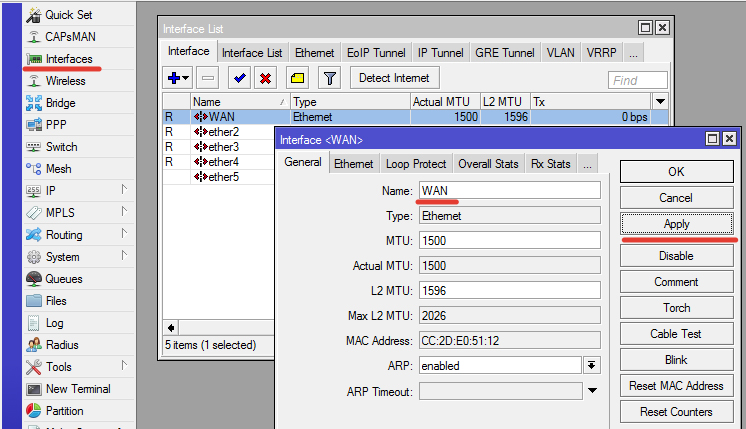Click the red X Disable toolbar icon
This screenshot has width=746, height=429.
265,78
